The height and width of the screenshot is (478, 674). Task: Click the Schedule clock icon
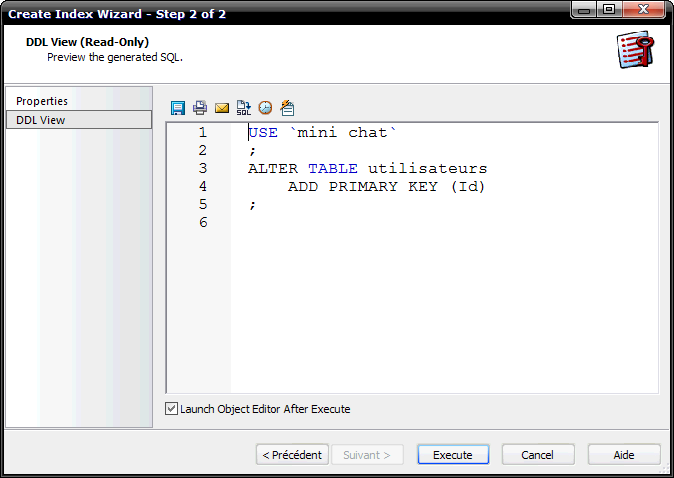point(265,107)
